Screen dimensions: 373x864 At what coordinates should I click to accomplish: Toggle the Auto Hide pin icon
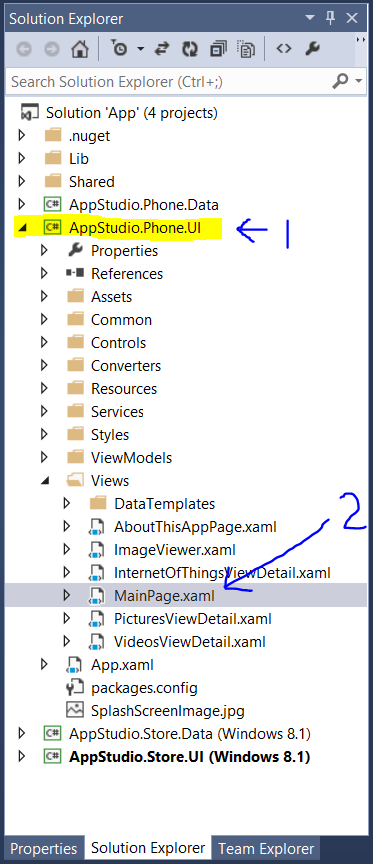(331, 18)
